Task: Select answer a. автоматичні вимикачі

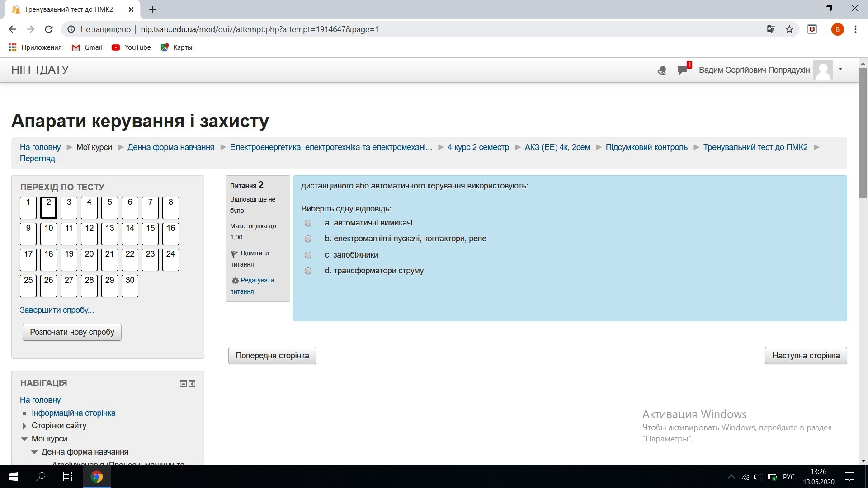Action: 308,223
